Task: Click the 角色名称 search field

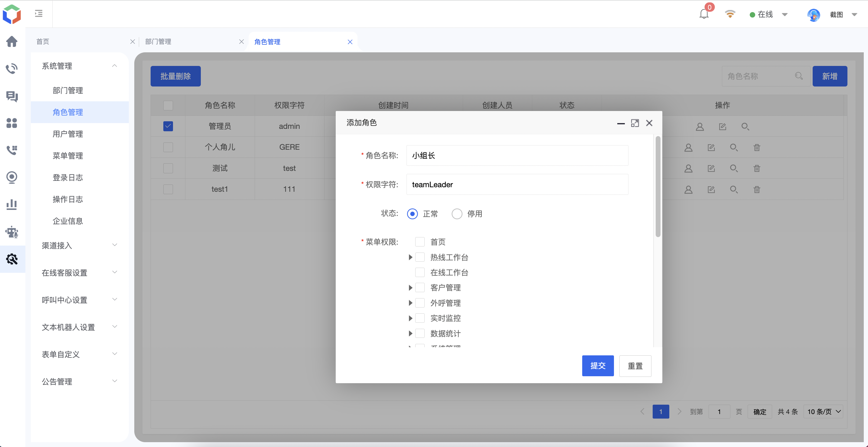Action: pyautogui.click(x=765, y=76)
